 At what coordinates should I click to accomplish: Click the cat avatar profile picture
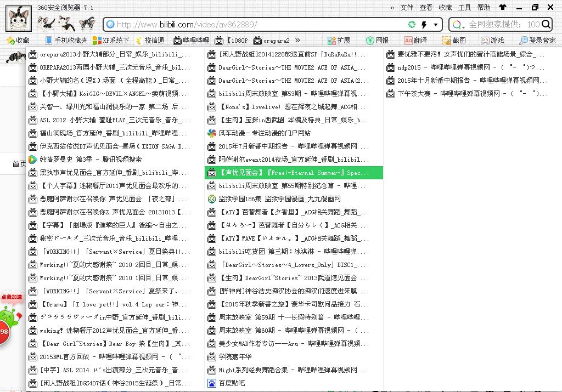coord(19,19)
